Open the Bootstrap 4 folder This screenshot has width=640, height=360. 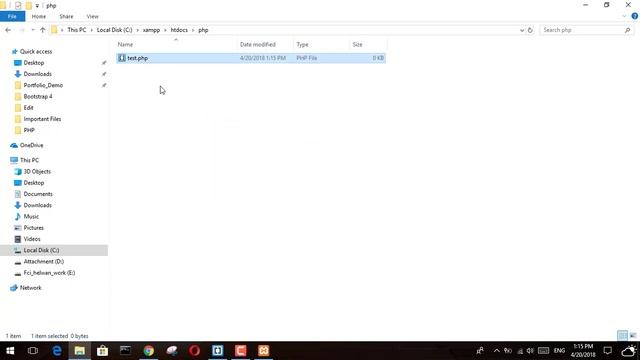tap(38, 96)
